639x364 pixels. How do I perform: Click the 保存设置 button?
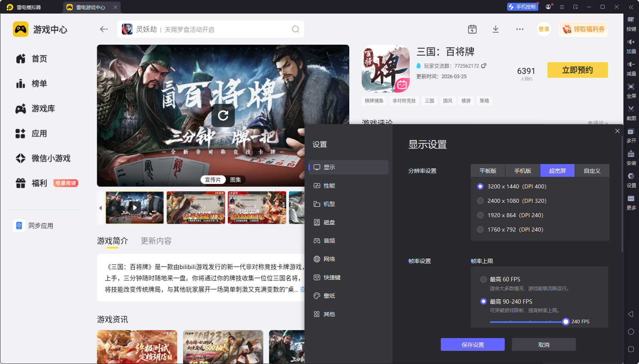point(472,345)
